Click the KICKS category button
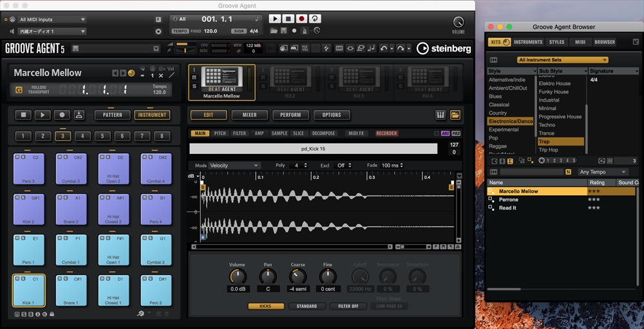 [266, 306]
